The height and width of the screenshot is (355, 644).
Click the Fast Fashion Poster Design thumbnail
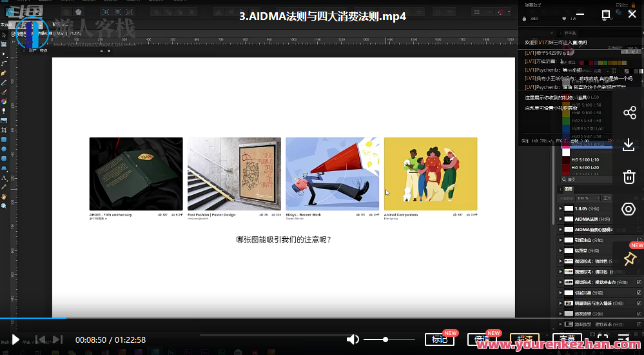click(x=234, y=174)
